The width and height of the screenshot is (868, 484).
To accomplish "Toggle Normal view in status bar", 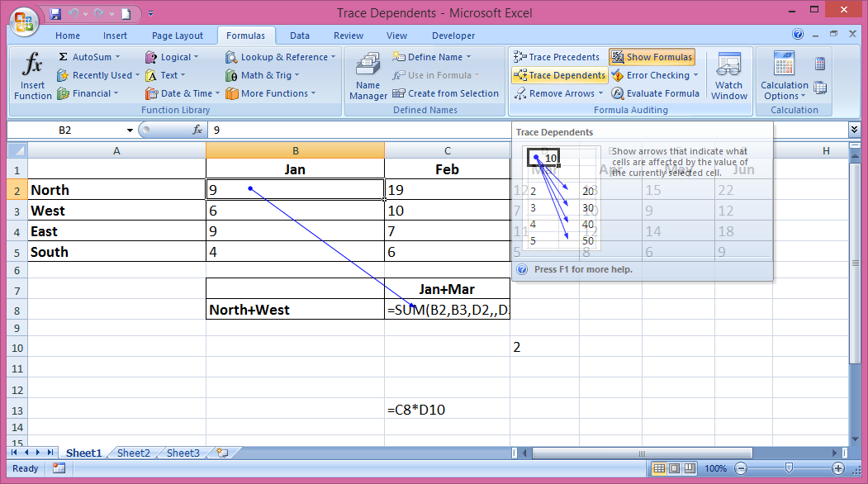I will click(x=658, y=468).
